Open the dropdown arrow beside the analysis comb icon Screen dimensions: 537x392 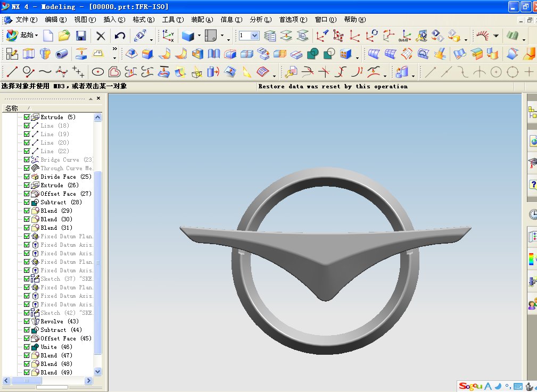(x=495, y=35)
